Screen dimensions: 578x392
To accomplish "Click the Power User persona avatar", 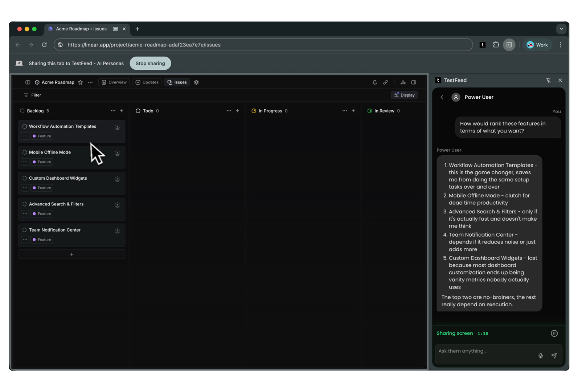I will click(x=456, y=97).
